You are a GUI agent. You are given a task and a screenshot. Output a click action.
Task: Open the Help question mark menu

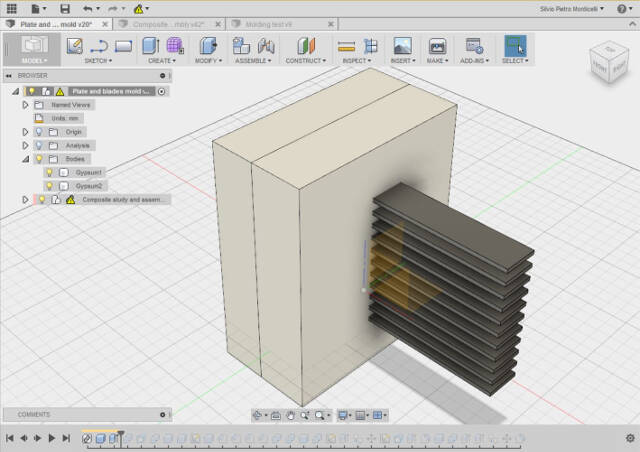(623, 9)
